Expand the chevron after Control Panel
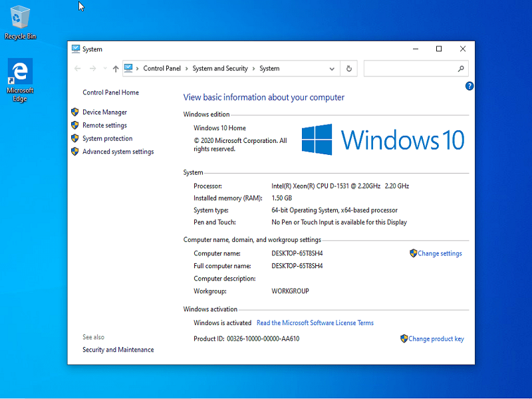 point(187,68)
